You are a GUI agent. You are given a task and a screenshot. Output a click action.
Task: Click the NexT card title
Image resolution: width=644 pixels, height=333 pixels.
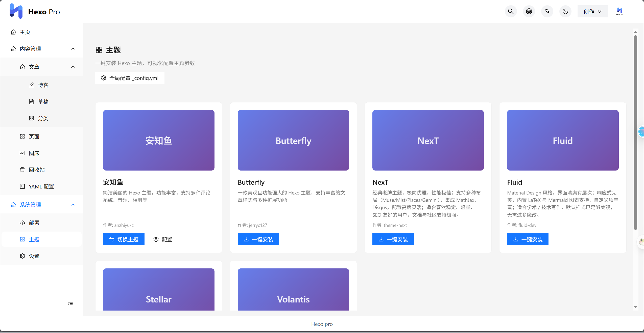tap(380, 182)
